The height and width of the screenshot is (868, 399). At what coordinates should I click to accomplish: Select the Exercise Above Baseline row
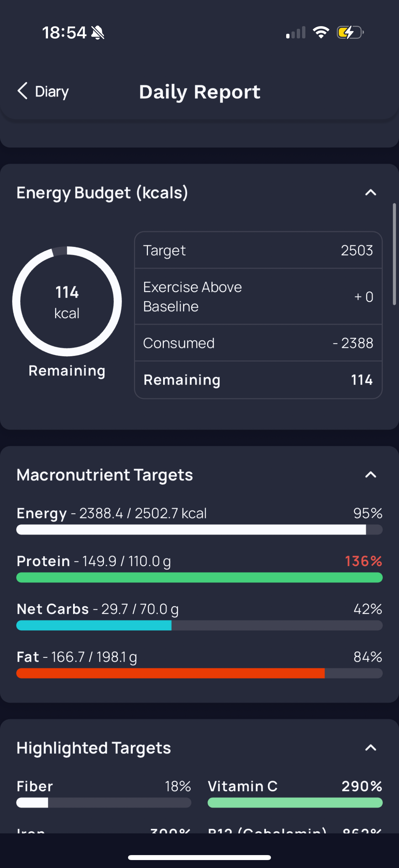[258, 297]
